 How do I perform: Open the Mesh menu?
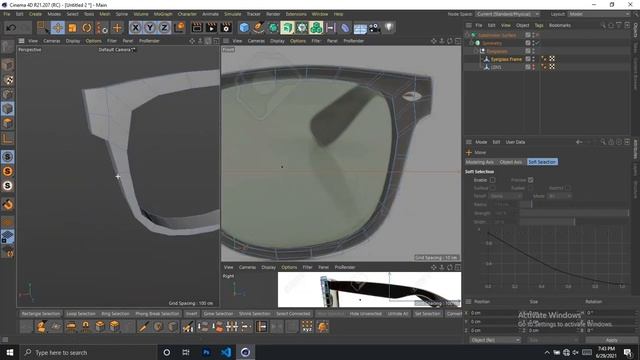click(105, 14)
